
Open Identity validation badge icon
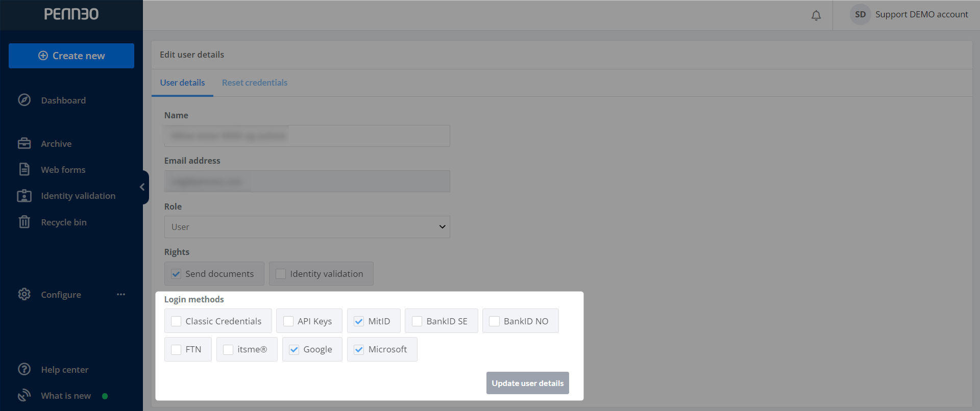point(24,196)
